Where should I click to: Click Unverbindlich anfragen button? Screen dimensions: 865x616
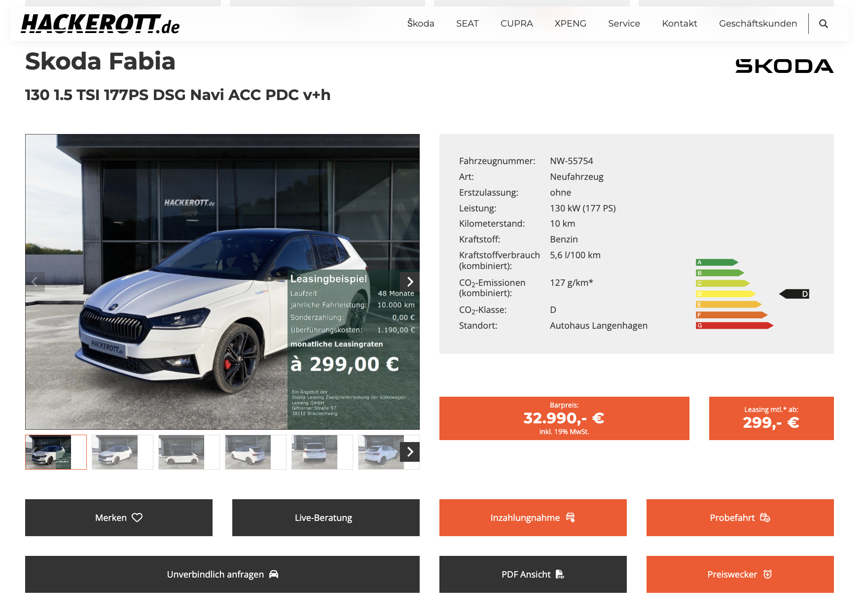(222, 574)
